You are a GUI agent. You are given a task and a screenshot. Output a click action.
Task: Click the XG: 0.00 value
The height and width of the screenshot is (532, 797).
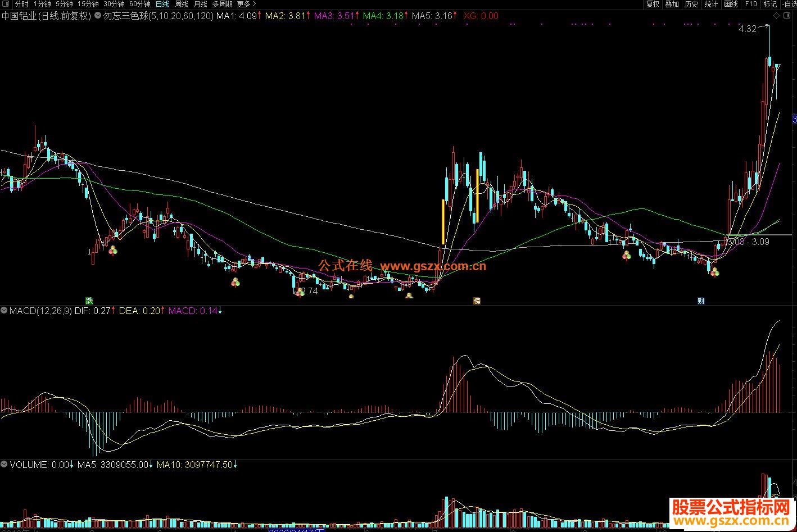point(481,16)
